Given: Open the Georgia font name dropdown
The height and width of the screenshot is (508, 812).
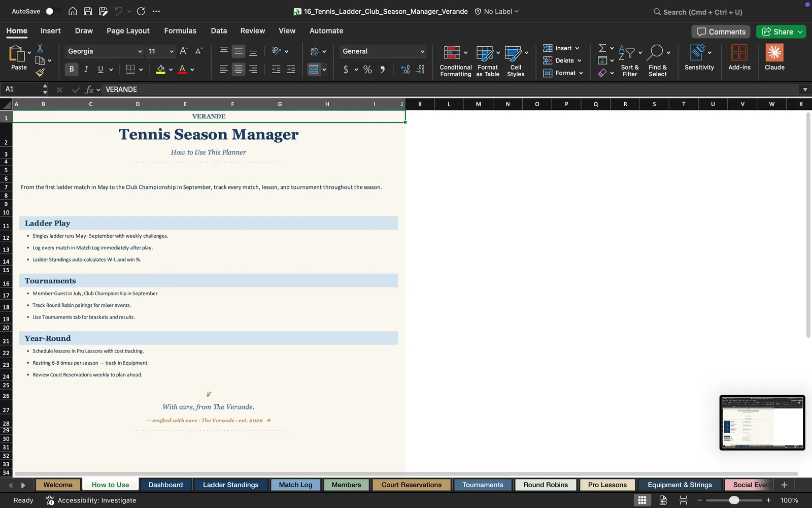Looking at the screenshot, I should click(x=140, y=51).
